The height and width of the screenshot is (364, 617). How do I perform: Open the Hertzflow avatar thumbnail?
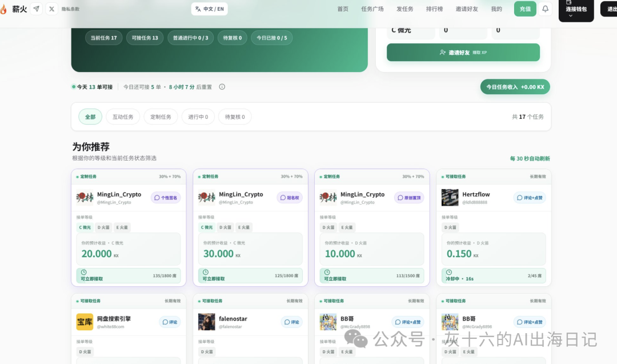[x=450, y=198]
